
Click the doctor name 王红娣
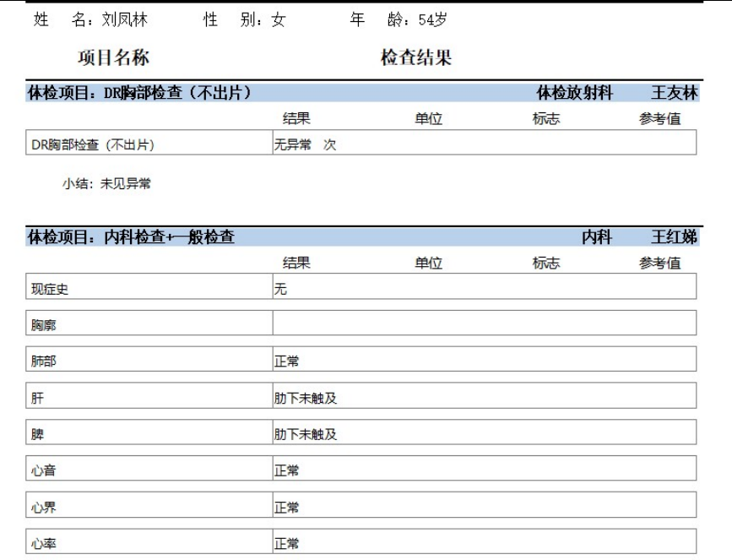(674, 237)
